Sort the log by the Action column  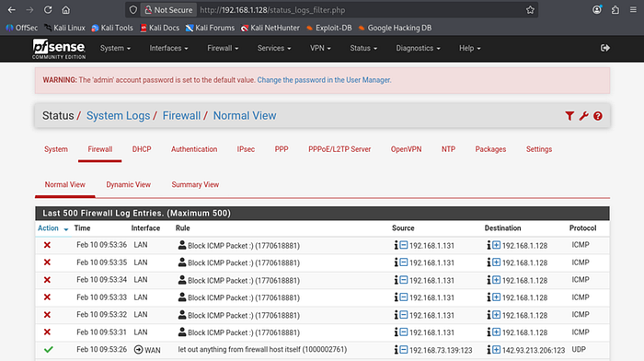point(53,228)
